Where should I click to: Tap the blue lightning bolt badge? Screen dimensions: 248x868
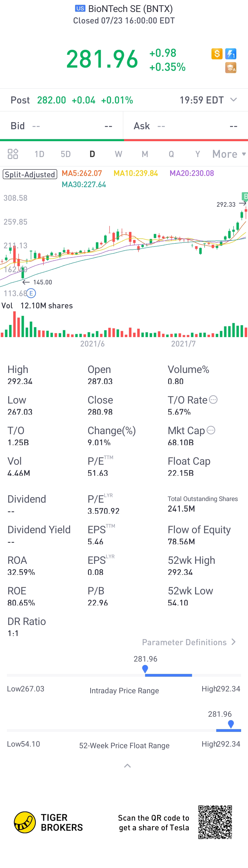pos(231,54)
